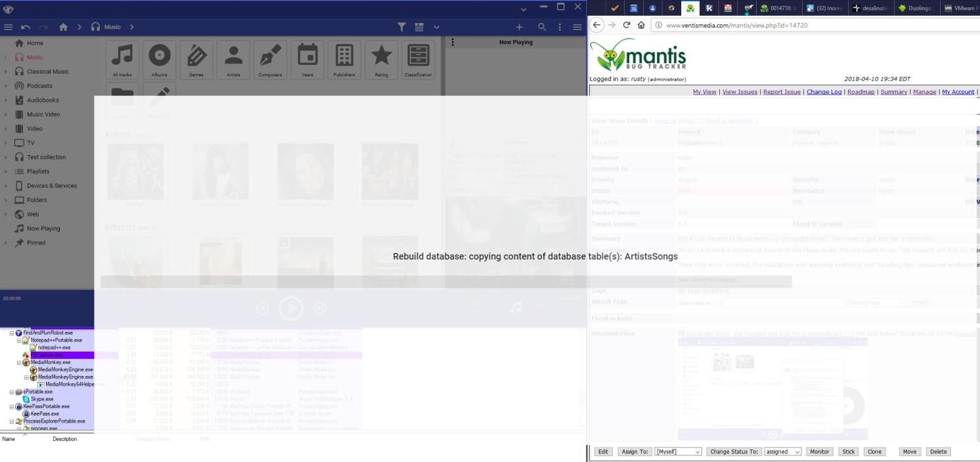This screenshot has height=462, width=980.
Task: Reload the browser page
Action: [627, 25]
